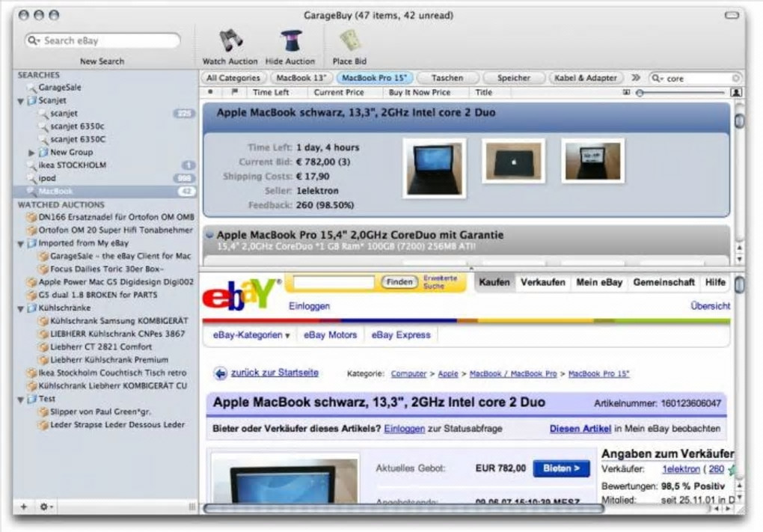
Task: Select the MacBook Pro 15" category filter
Action: [x=374, y=78]
